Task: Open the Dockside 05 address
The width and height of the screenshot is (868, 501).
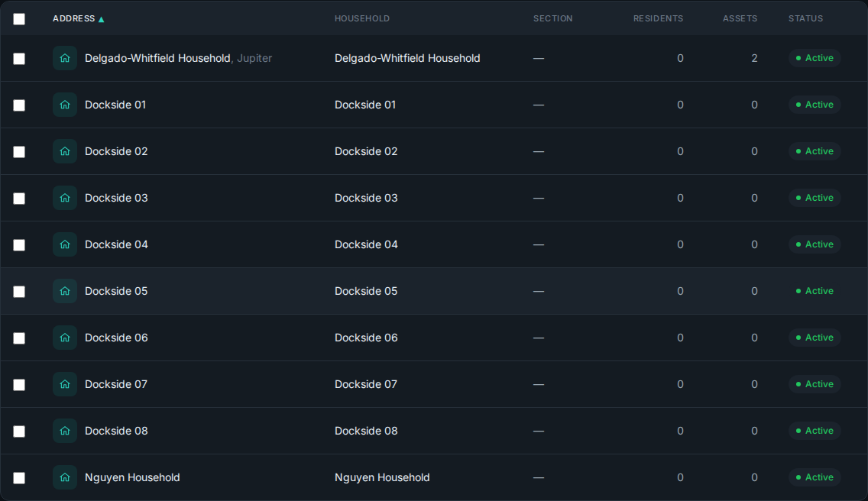Action: click(116, 291)
